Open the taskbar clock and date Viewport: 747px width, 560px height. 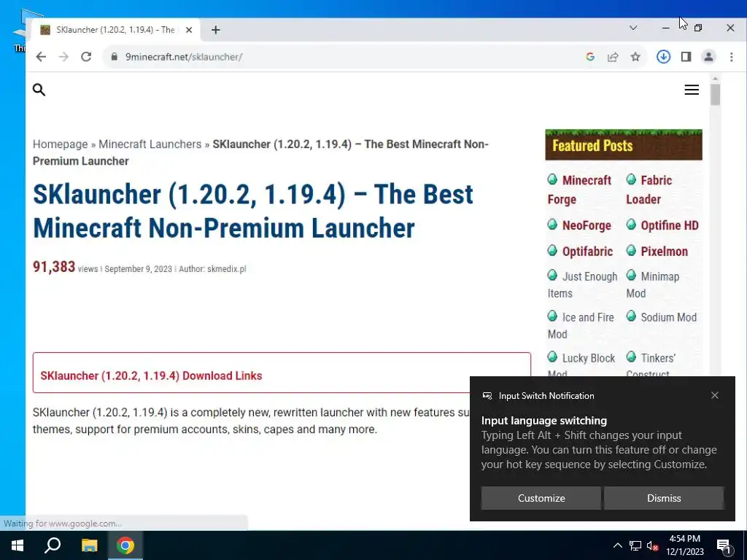click(685, 545)
